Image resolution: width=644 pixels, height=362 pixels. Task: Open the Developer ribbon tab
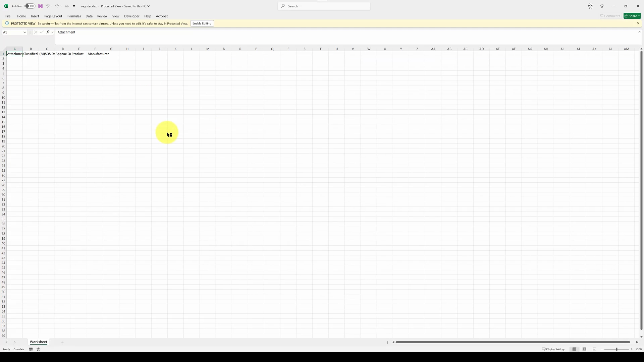coord(131,16)
